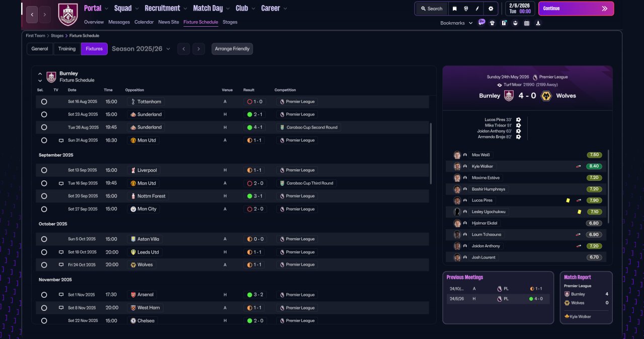The width and height of the screenshot is (644, 339).
Task: Select the Wolves 24 Oct fixture radio
Action: [x=44, y=265]
